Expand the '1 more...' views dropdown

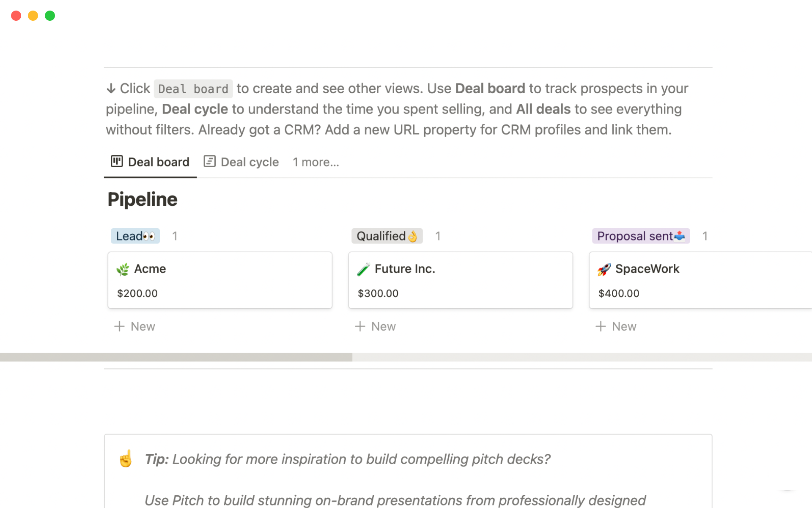tap(316, 162)
